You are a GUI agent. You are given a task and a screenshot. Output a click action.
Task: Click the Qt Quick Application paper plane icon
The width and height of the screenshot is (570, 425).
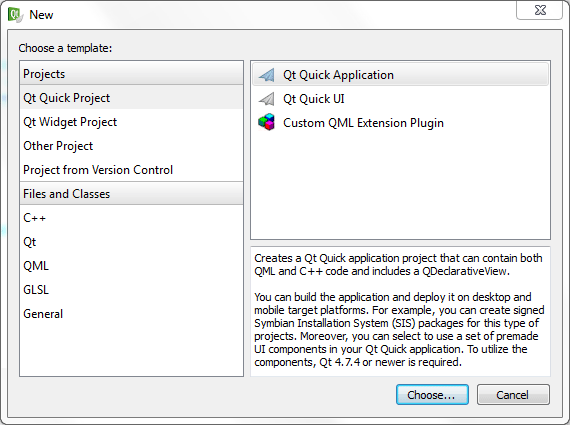click(x=266, y=75)
